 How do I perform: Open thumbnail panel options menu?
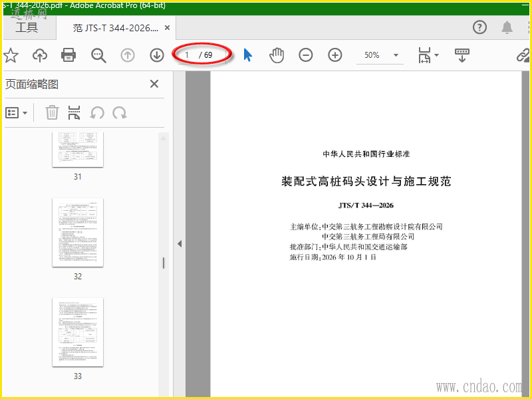(x=16, y=112)
